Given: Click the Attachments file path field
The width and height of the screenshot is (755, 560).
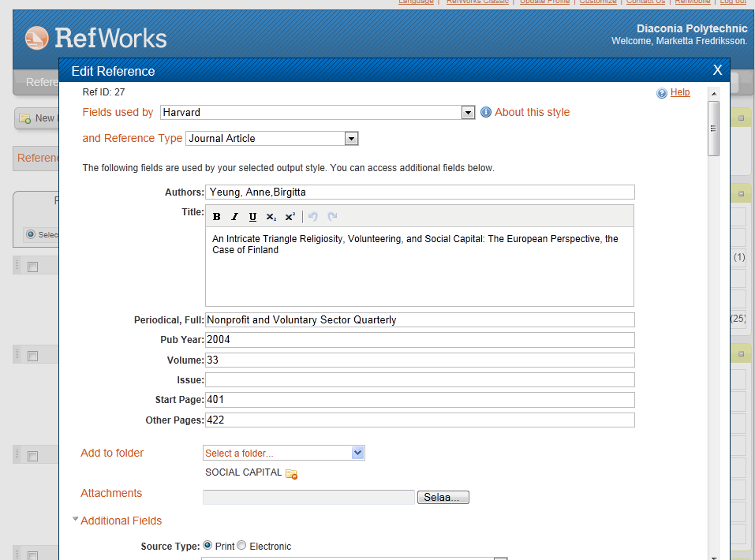Looking at the screenshot, I should tap(308, 498).
